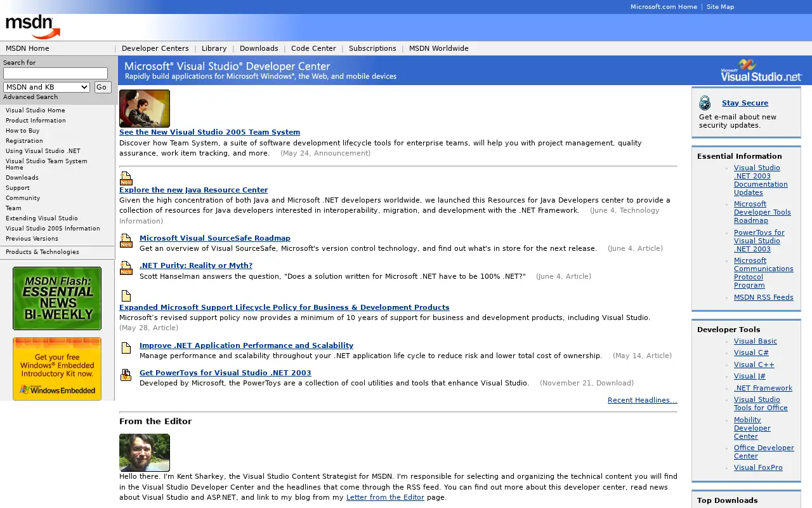This screenshot has height=508, width=812.
Task: Open Subscriptions in the top navigation
Action: pos(372,48)
